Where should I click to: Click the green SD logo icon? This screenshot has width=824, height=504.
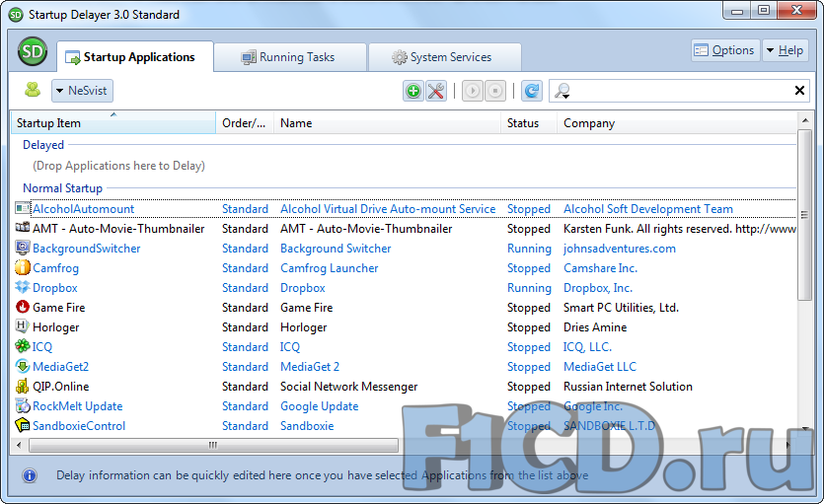coord(33,51)
